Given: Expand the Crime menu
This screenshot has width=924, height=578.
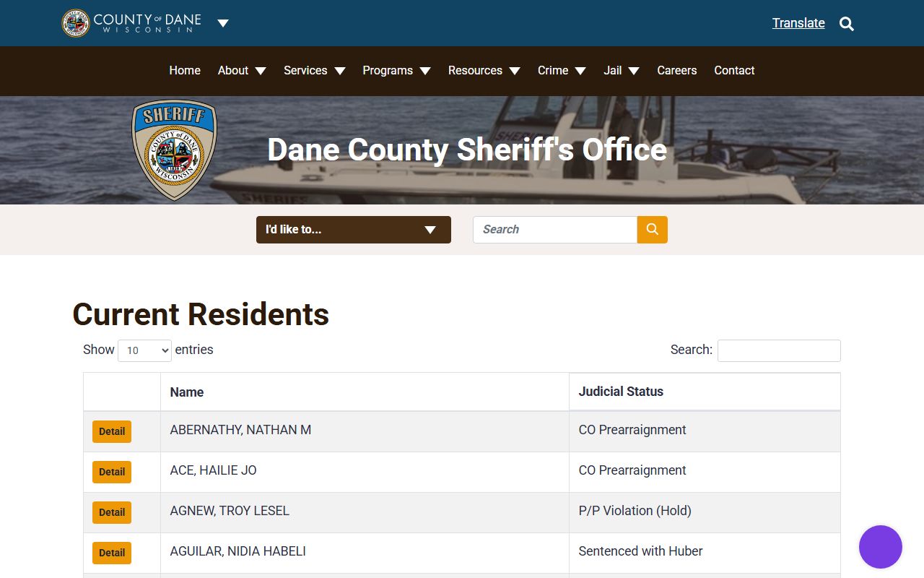Looking at the screenshot, I should tap(562, 70).
